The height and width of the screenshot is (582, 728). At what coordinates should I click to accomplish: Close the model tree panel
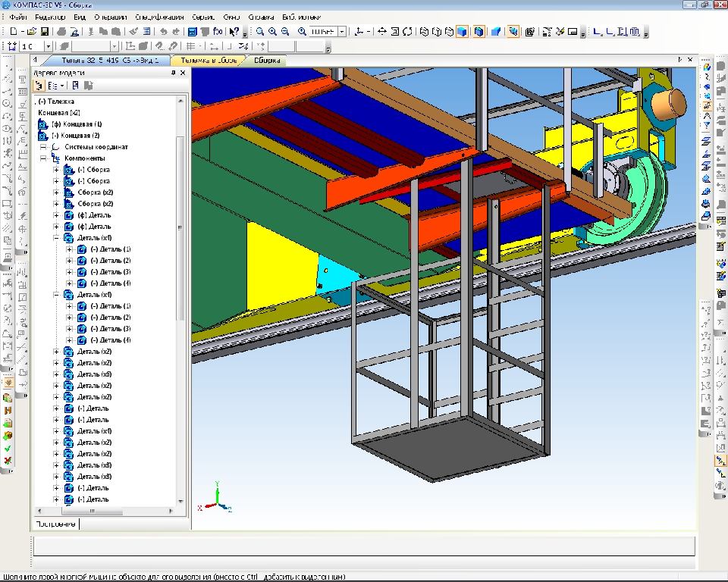(184, 73)
